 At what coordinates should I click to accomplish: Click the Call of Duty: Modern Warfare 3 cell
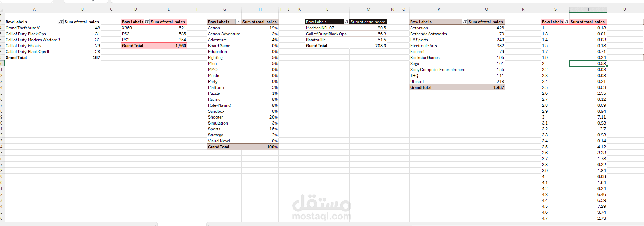pyautogui.click(x=34, y=40)
